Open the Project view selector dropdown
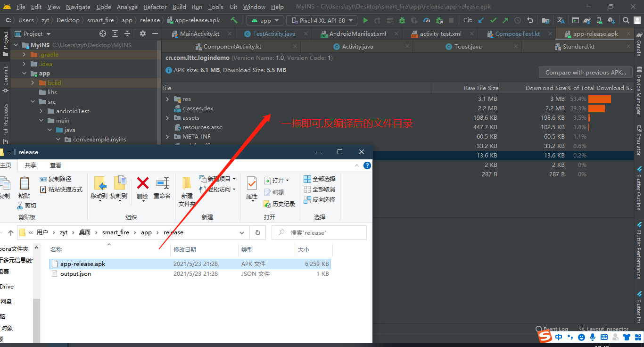This screenshot has width=644, height=347. click(x=33, y=33)
